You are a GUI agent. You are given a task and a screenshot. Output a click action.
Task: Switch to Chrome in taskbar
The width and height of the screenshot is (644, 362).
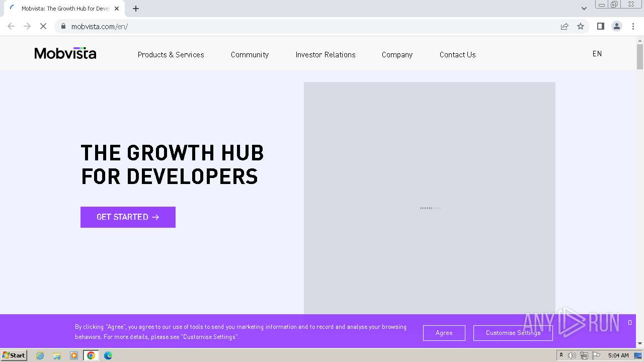tap(91, 355)
